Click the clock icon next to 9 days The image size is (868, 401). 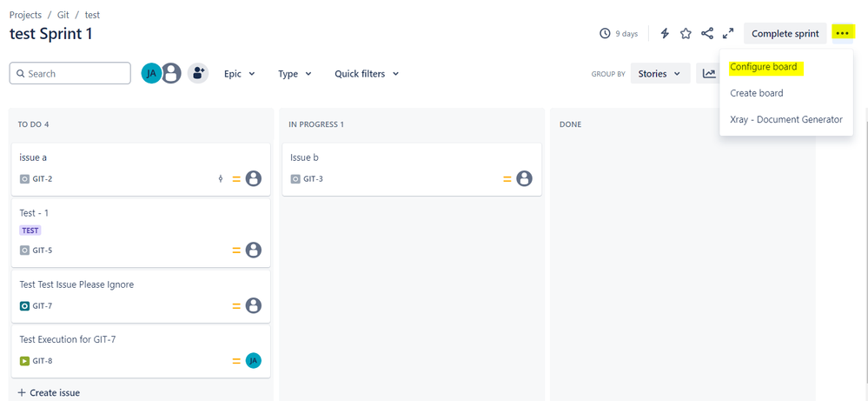[605, 34]
